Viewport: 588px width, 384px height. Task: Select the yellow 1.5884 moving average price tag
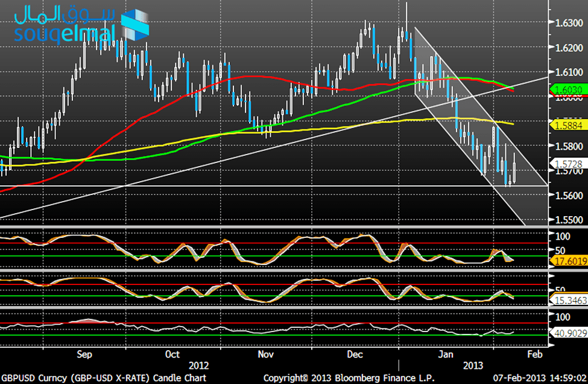(x=568, y=126)
